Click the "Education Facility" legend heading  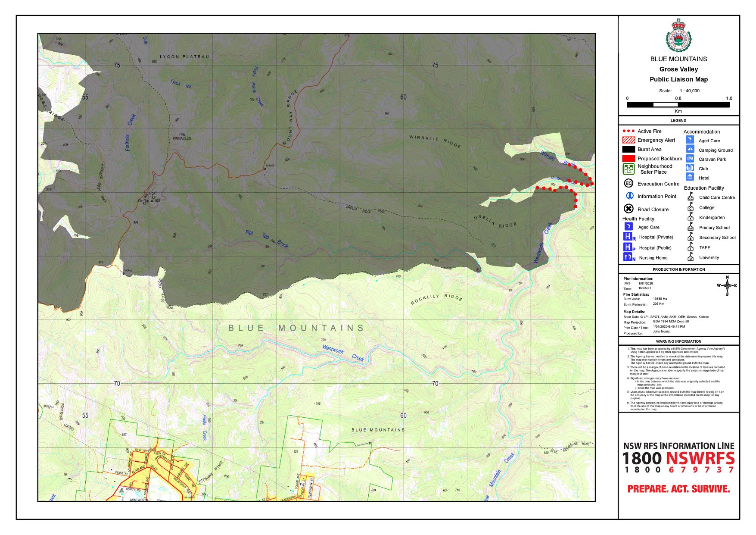point(704,188)
